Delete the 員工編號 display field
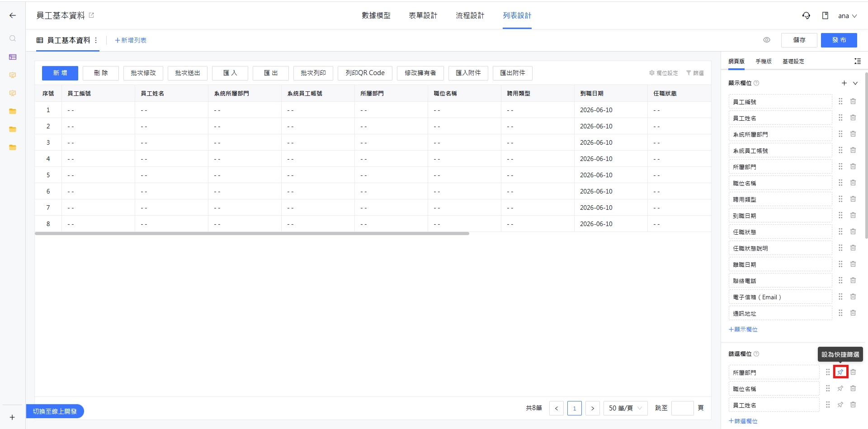 click(853, 101)
